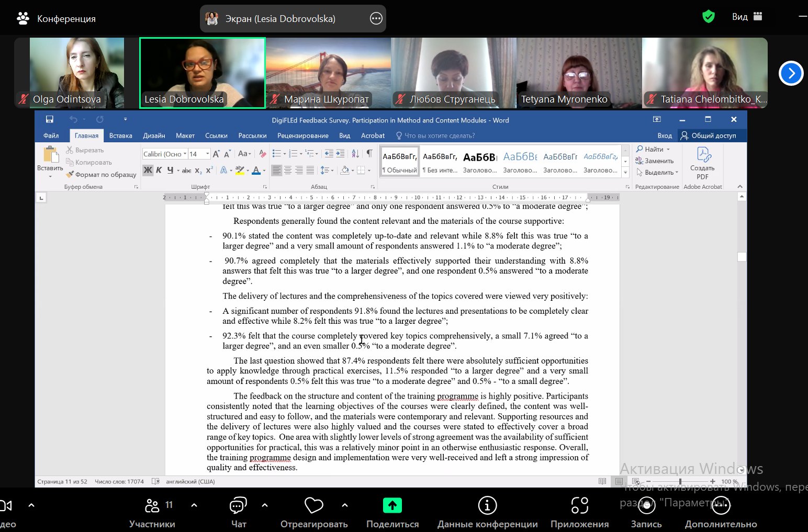Click the Формат по образцу format painter
This screenshot has width=808, height=532.
[x=101, y=175]
